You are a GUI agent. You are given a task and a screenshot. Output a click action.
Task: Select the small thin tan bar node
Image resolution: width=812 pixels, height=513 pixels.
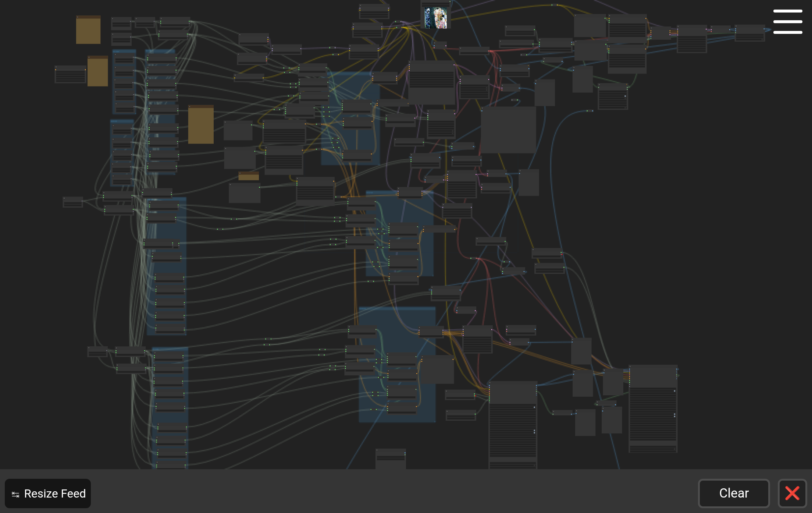249,176
